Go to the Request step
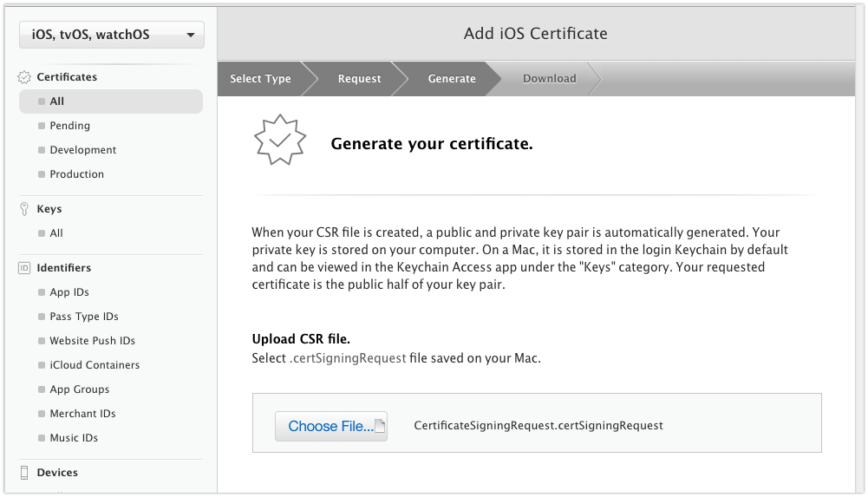Viewport: 868px width, 497px height. (x=359, y=79)
